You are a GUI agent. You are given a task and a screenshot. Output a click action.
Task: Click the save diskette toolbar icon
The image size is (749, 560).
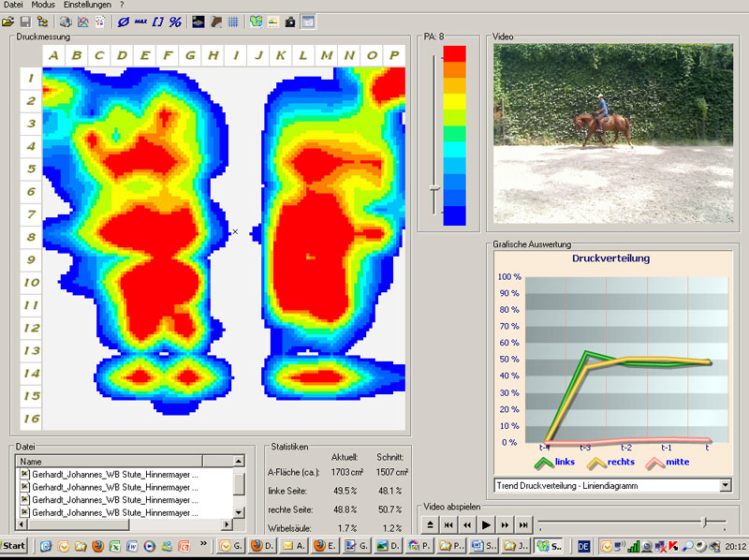pos(25,21)
